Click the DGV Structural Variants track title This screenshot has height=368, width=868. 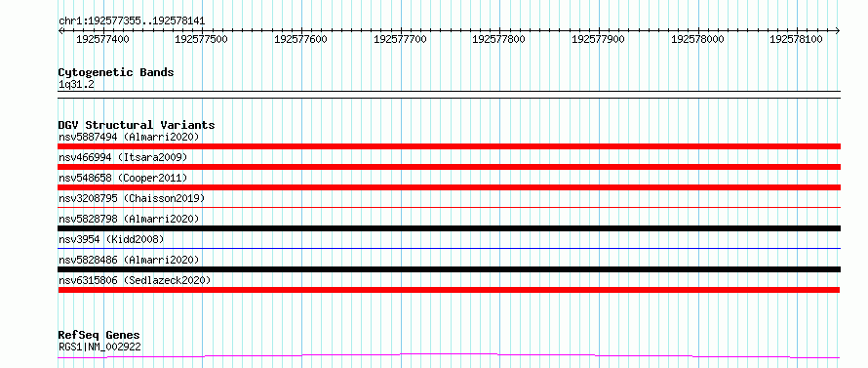pos(137,125)
